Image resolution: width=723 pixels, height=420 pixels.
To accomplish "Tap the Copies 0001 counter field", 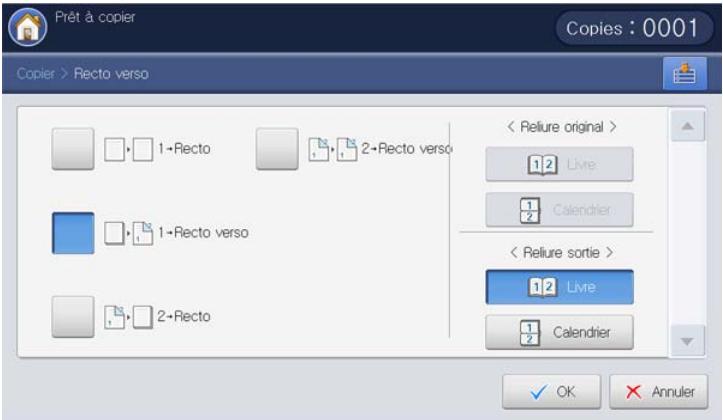I will pos(634,28).
